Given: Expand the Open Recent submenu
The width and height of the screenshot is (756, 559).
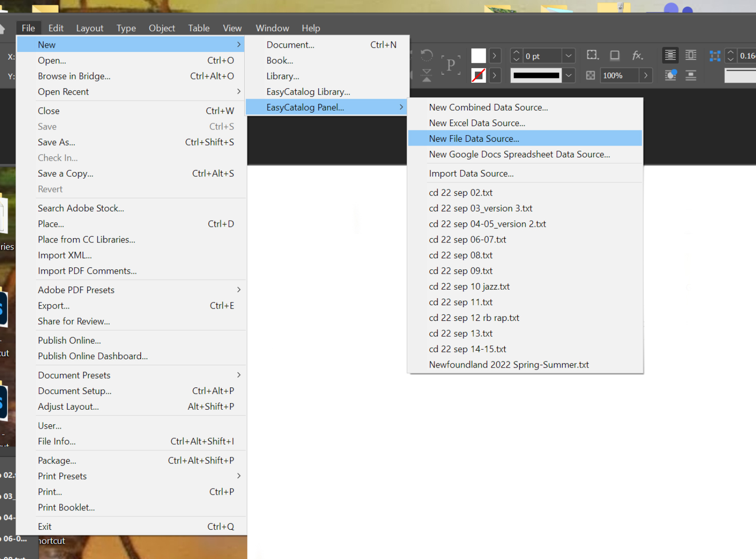Looking at the screenshot, I should 131,92.
